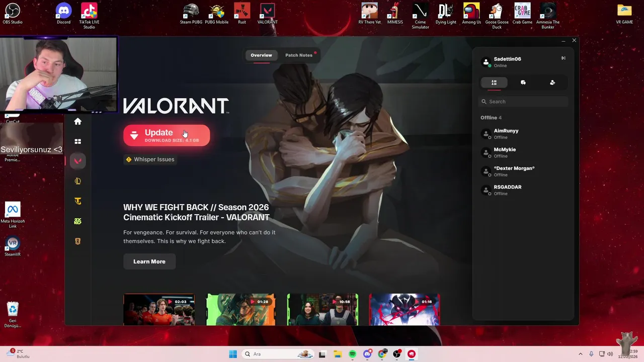This screenshot has width=644, height=362.
Task: Open the Season 2026 Cinematic Kickoff headline
Action: pyautogui.click(x=196, y=212)
